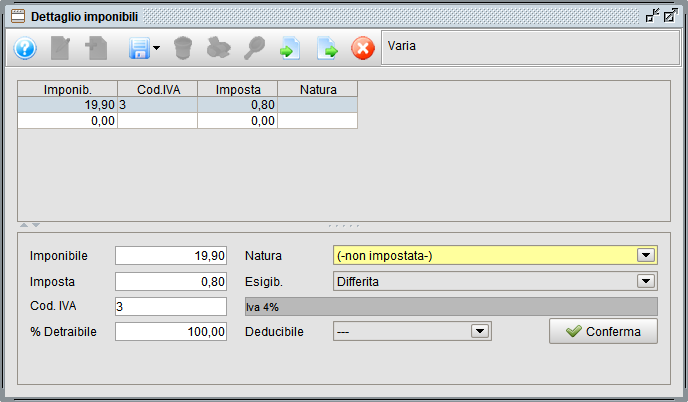
Task: Click the Iva 4% description field
Action: tap(451, 307)
